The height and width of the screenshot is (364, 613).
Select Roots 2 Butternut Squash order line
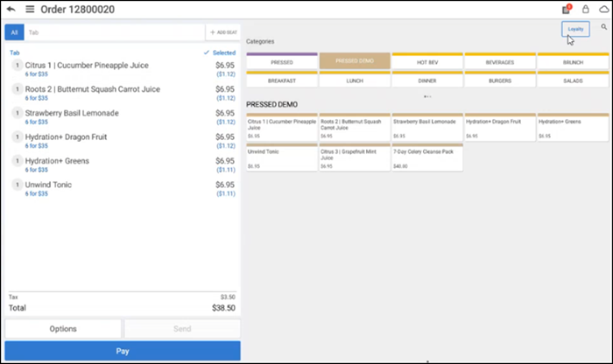tap(123, 93)
